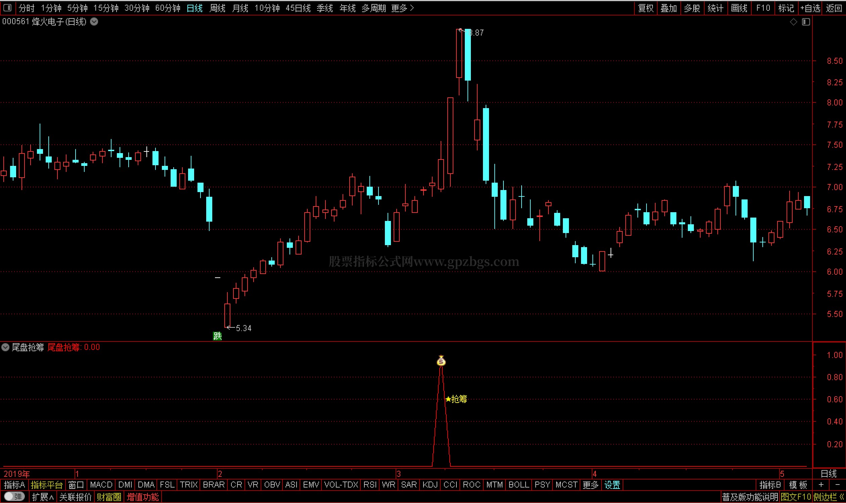Zoom out with the minus button

click(837, 485)
